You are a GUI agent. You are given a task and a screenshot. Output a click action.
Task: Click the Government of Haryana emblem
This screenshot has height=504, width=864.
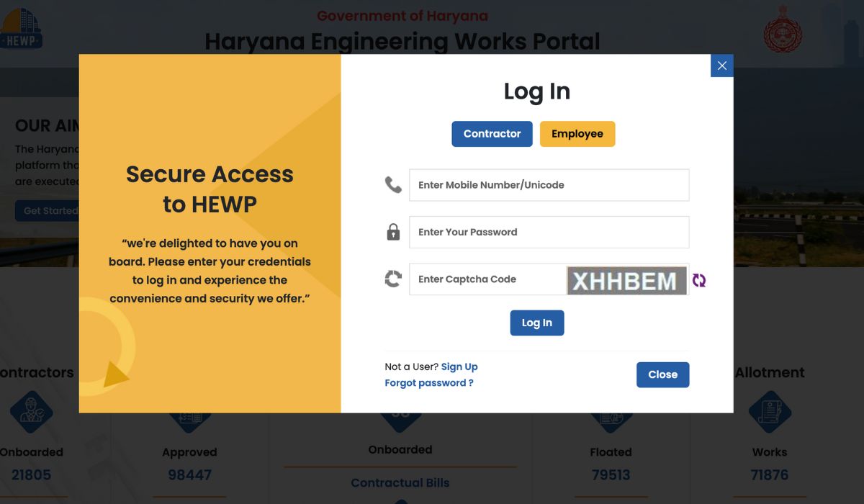[x=782, y=31]
